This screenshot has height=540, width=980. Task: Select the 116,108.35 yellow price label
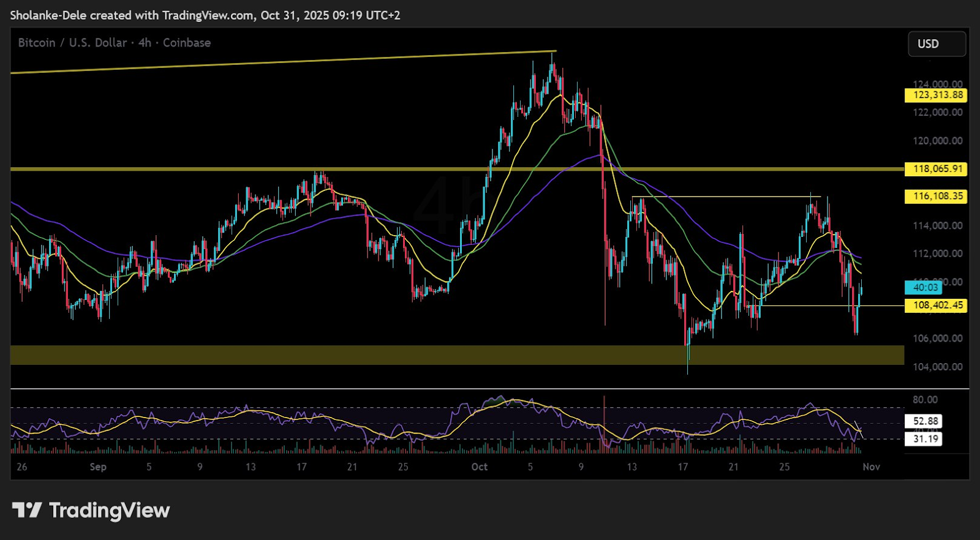click(935, 197)
